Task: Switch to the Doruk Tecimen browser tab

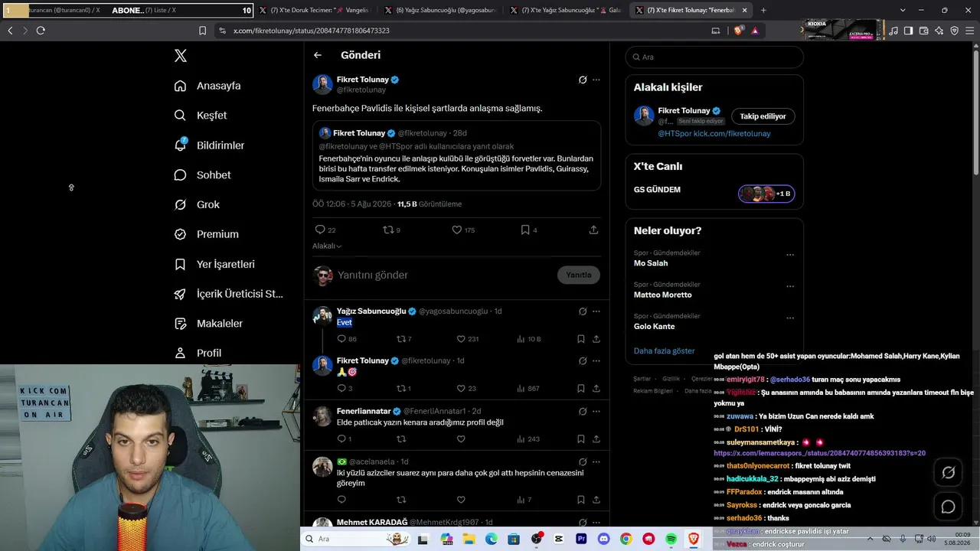Action: (315, 10)
